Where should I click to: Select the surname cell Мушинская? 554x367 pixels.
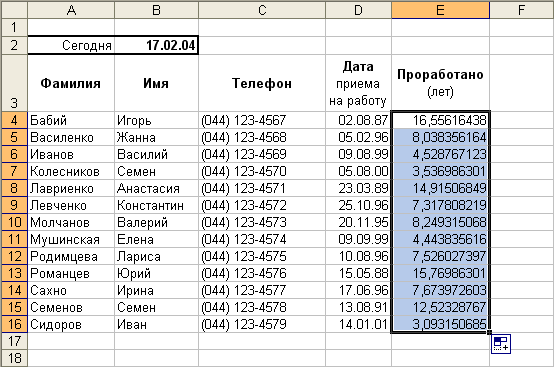click(x=71, y=239)
